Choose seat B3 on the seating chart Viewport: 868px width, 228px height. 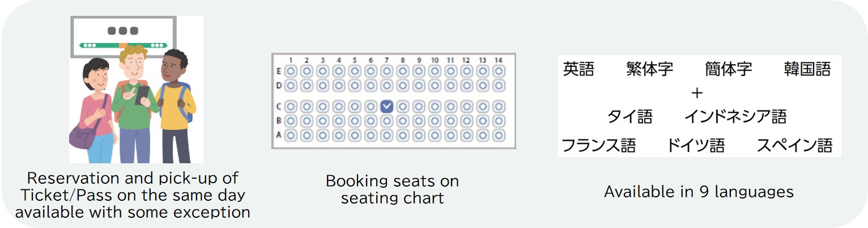point(322,121)
